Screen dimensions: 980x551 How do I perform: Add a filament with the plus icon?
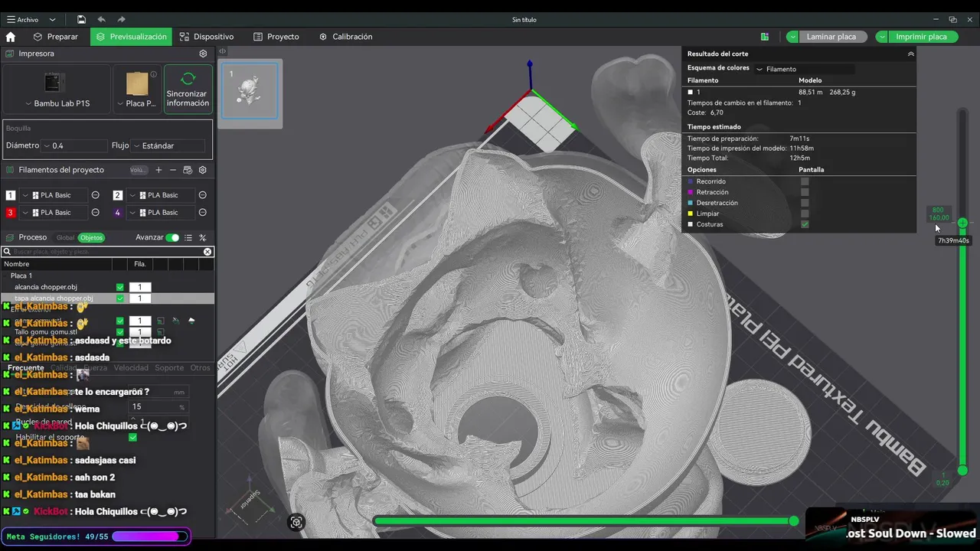point(158,170)
